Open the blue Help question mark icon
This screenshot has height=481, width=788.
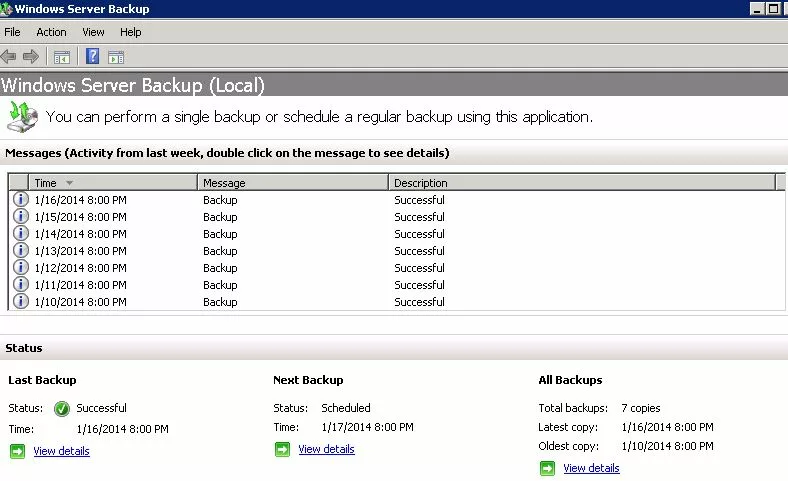[x=92, y=56]
